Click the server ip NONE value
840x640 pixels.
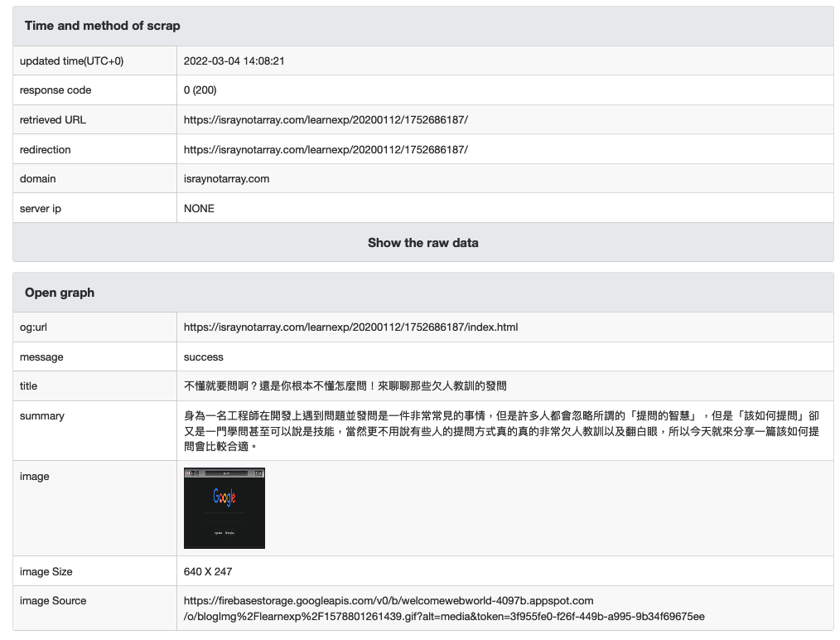[x=199, y=209]
